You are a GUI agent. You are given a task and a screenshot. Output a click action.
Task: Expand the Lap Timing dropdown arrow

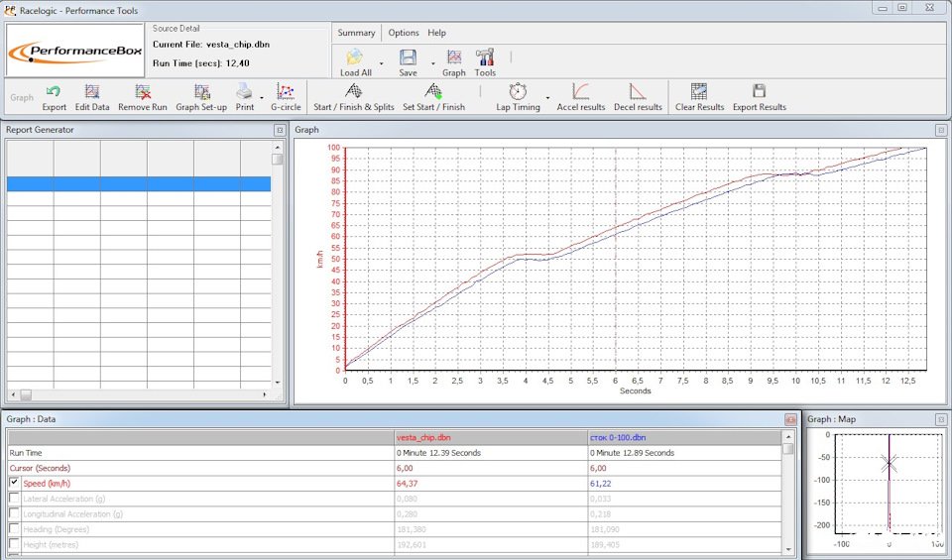[x=547, y=97]
